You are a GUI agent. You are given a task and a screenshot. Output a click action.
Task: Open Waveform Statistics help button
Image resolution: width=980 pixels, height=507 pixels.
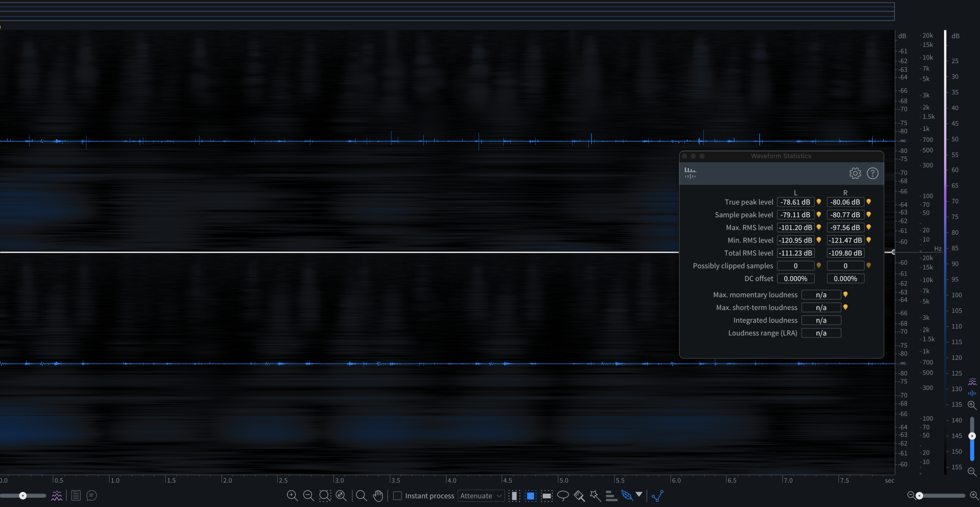pyautogui.click(x=872, y=173)
